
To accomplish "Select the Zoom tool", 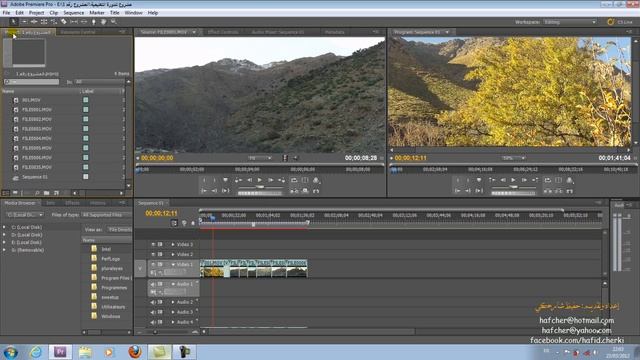I will pos(113,22).
